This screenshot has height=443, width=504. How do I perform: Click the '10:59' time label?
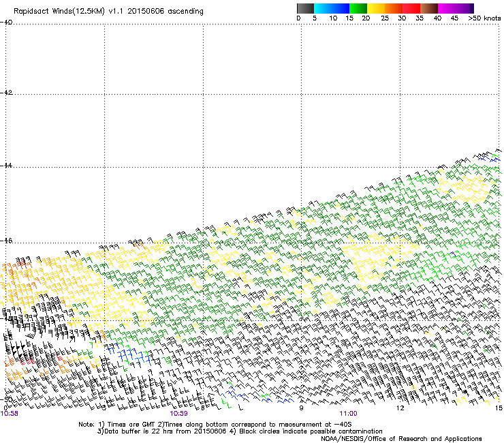click(x=178, y=414)
